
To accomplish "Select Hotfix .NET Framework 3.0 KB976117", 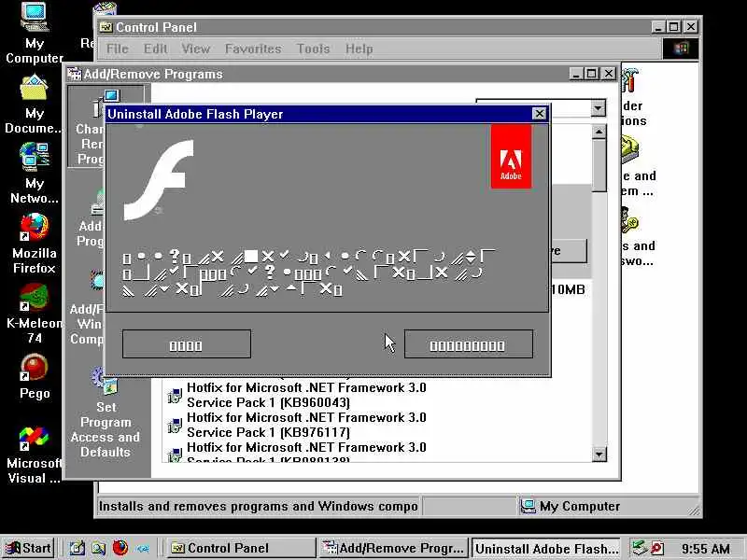I will pyautogui.click(x=306, y=425).
